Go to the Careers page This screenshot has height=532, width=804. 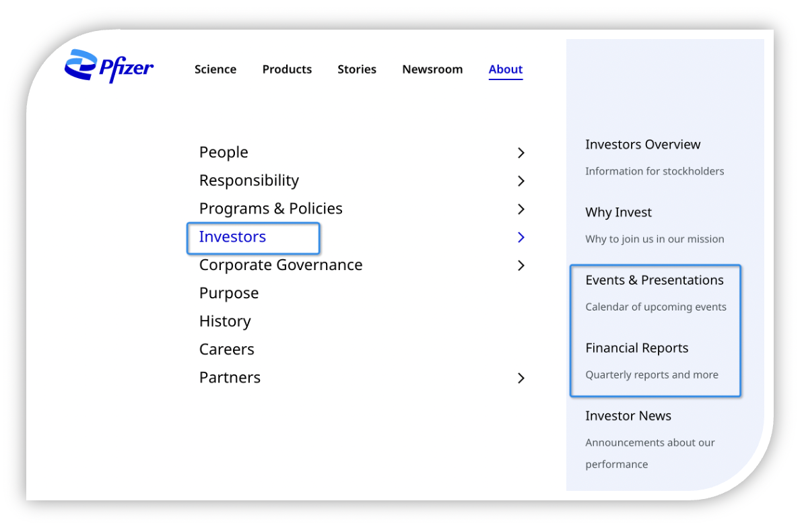click(x=227, y=350)
